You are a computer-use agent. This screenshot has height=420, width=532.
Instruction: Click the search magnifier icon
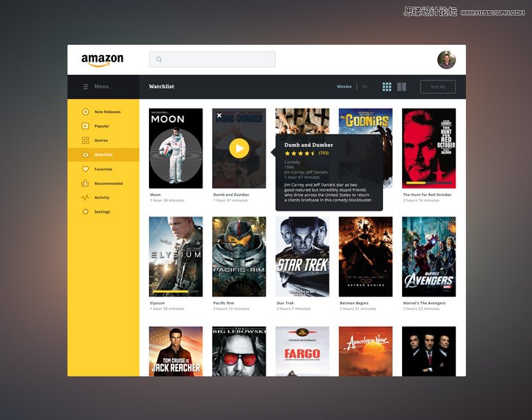(158, 59)
